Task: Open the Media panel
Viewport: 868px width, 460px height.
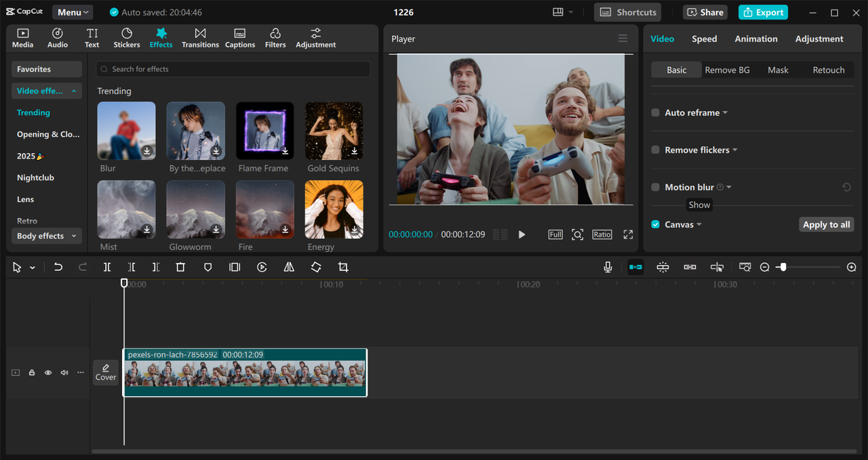Action: [22, 38]
